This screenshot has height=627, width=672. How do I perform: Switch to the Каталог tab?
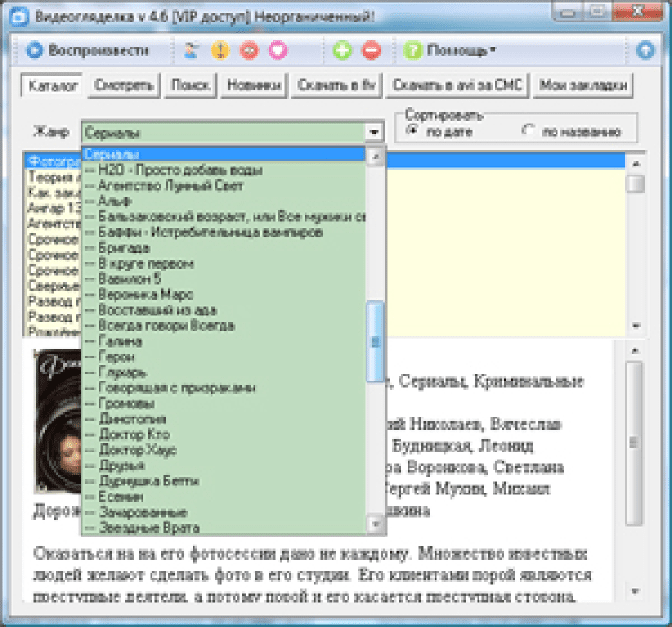click(x=52, y=85)
